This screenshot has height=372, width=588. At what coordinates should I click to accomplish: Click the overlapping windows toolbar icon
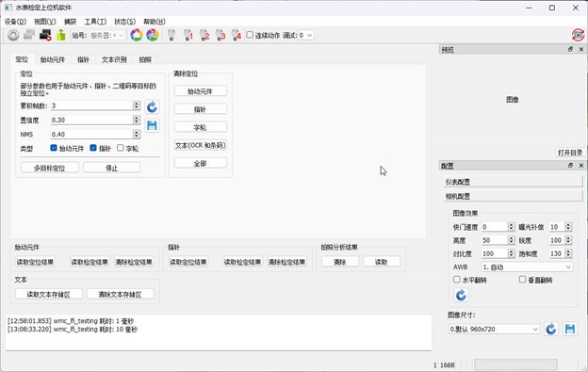click(x=29, y=35)
